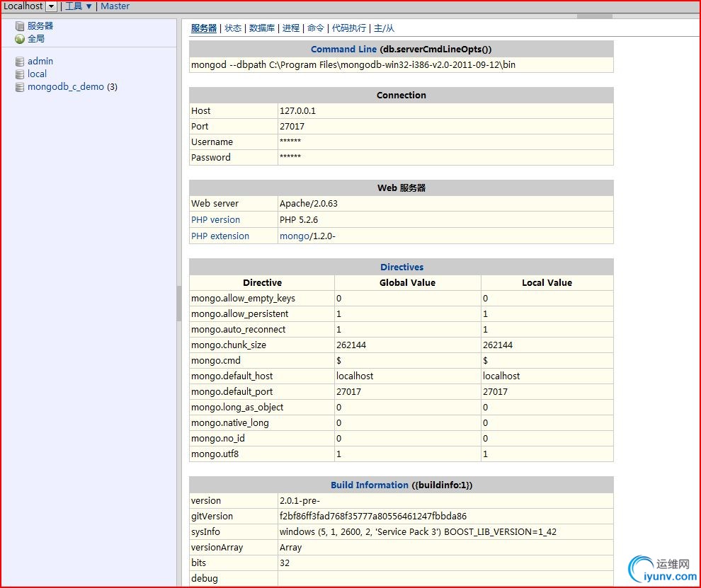Screen dimensions: 701x588
Task: Click the versionArray value Array
Action: pos(290,548)
